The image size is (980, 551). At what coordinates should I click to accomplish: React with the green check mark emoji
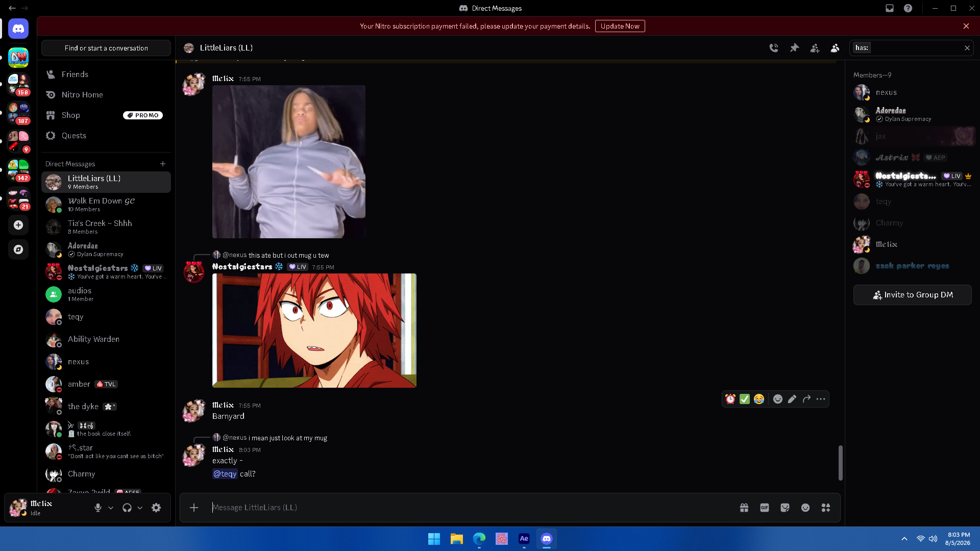(x=745, y=399)
